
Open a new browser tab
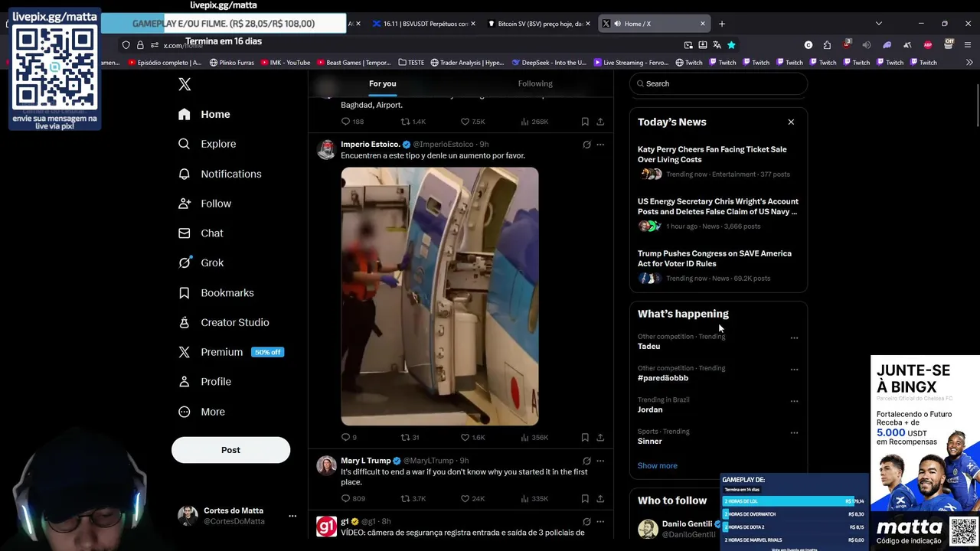click(721, 24)
